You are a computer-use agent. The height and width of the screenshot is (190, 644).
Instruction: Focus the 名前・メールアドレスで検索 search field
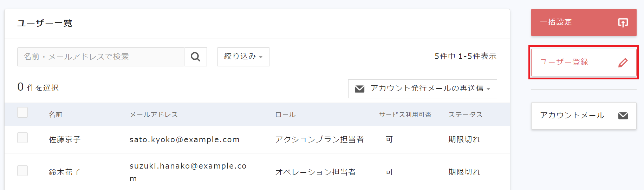(101, 57)
